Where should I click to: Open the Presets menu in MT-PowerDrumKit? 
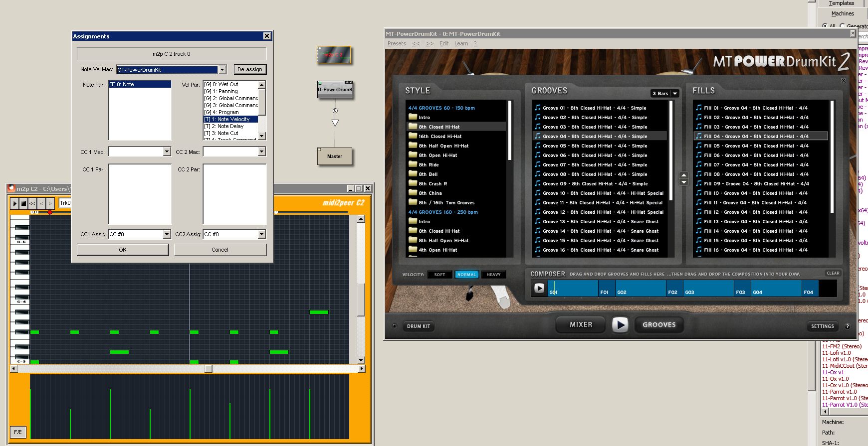pos(397,43)
